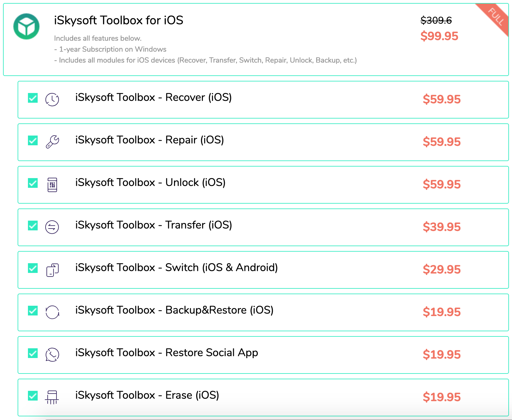512x420 pixels.
Task: Toggle the Unlock (iOS) checkbox
Action: [x=33, y=183]
